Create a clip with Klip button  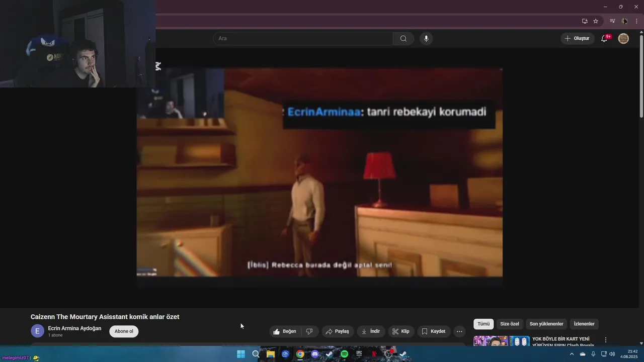(401, 331)
